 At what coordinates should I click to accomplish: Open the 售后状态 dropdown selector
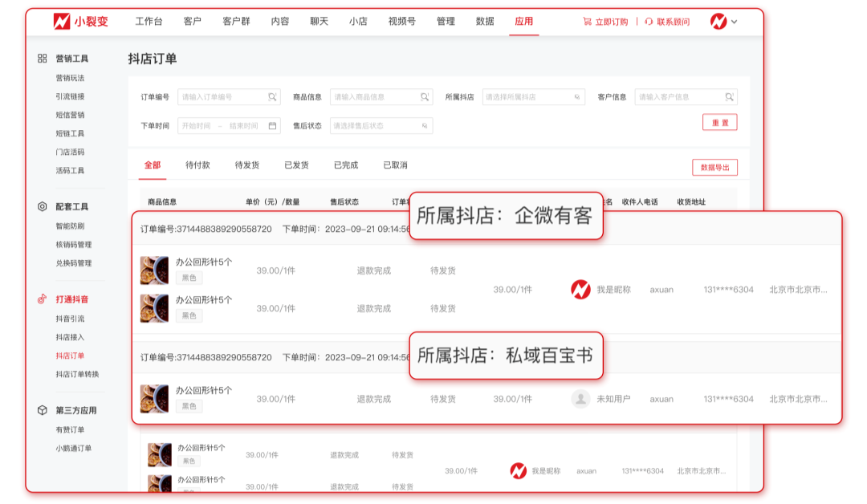[x=381, y=126]
